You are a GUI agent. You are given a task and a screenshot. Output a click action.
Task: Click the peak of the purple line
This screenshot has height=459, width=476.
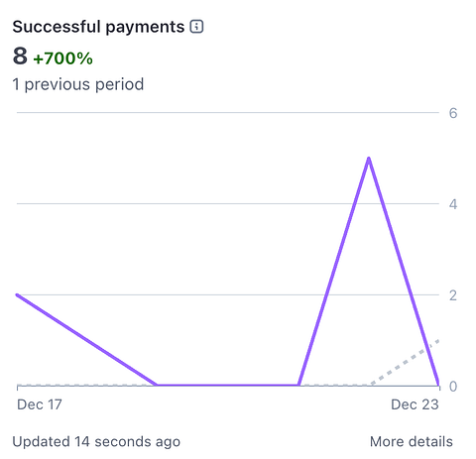click(369, 159)
